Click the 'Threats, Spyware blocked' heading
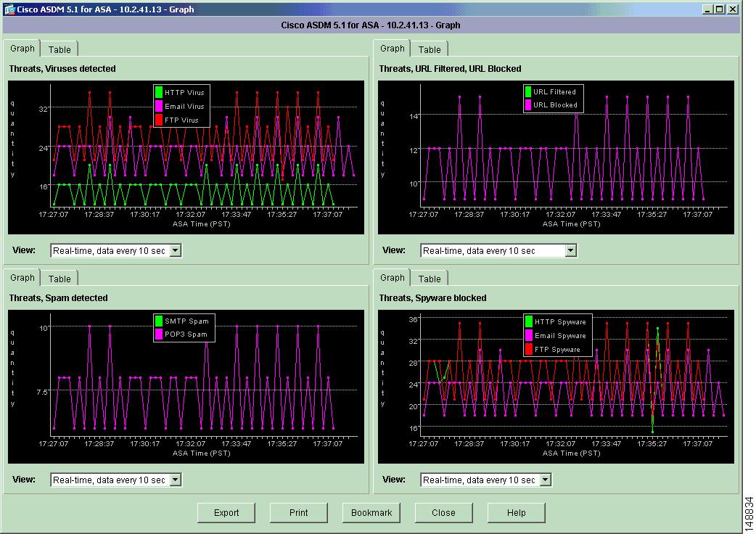 click(x=432, y=298)
